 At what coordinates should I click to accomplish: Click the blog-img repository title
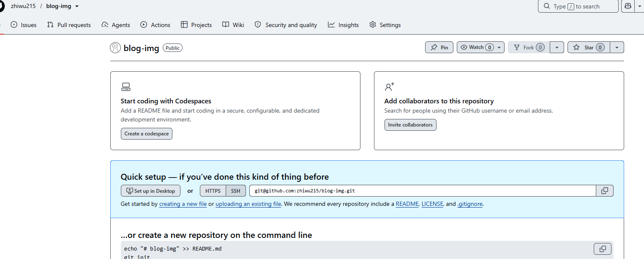click(x=141, y=48)
